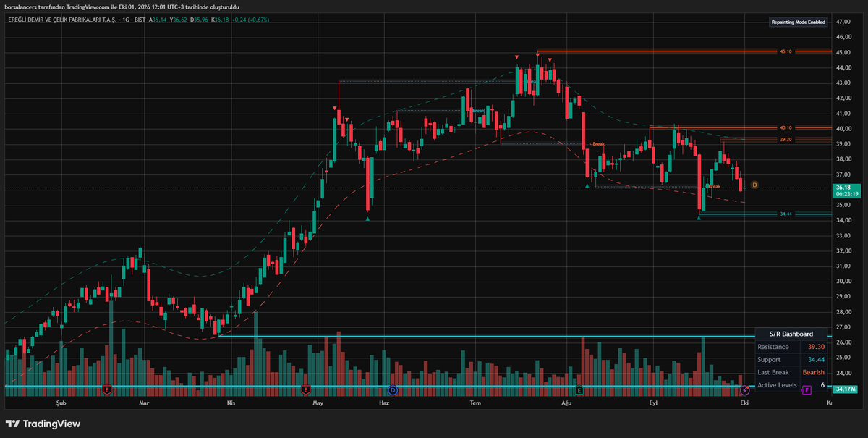Select the 45.10 resistance level label
The height and width of the screenshot is (438, 868).
(786, 51)
